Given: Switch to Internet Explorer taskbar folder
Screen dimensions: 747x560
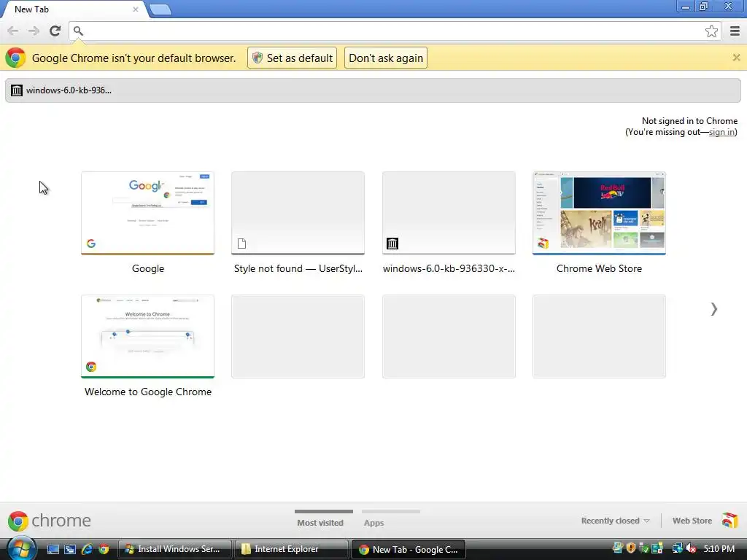Looking at the screenshot, I should coord(291,549).
